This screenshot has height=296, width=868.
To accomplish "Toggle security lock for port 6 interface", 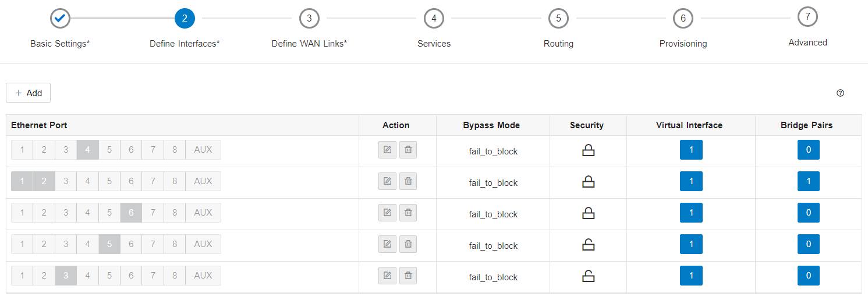I will pyautogui.click(x=589, y=213).
